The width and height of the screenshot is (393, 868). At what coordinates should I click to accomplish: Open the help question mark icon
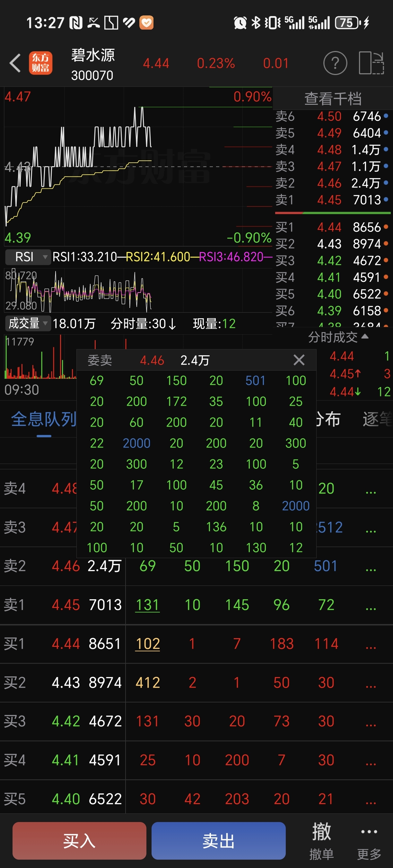[x=335, y=63]
